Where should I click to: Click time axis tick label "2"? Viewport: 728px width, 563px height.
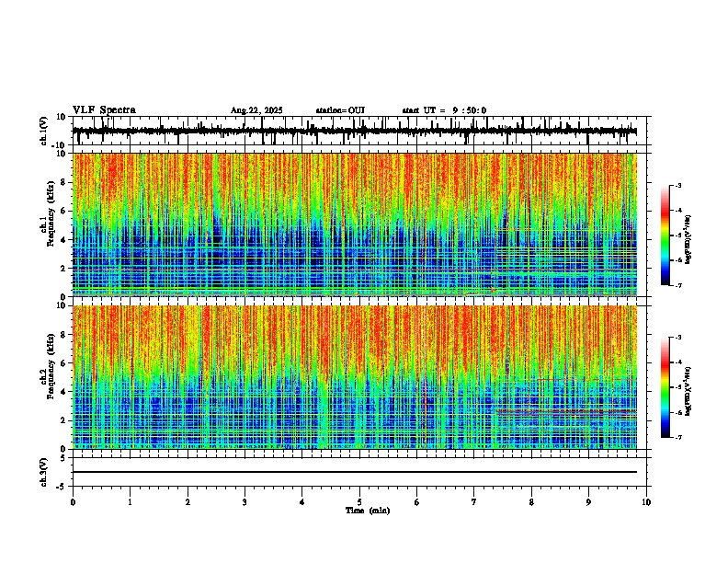pyautogui.click(x=188, y=501)
